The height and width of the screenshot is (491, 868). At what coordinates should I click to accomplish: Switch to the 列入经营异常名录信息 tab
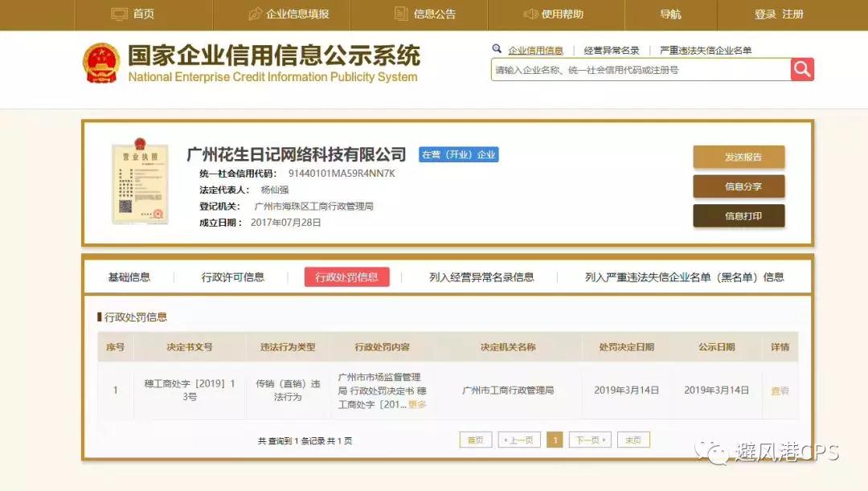pos(481,277)
